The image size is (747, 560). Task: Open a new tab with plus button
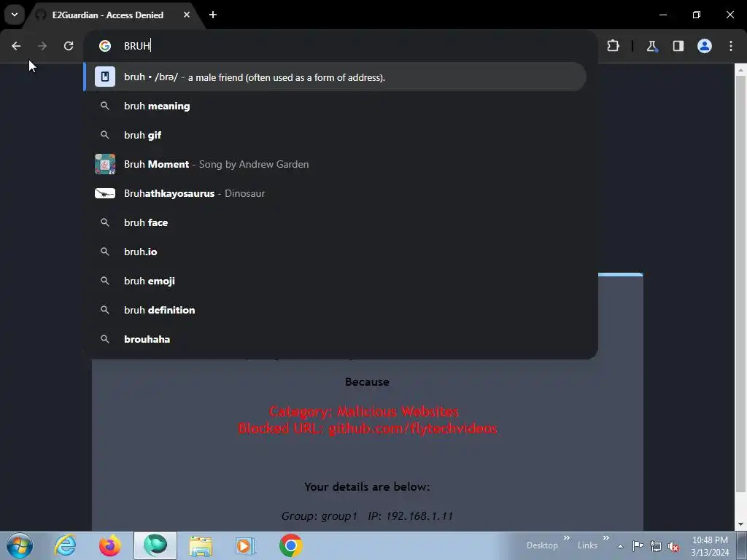(x=213, y=15)
